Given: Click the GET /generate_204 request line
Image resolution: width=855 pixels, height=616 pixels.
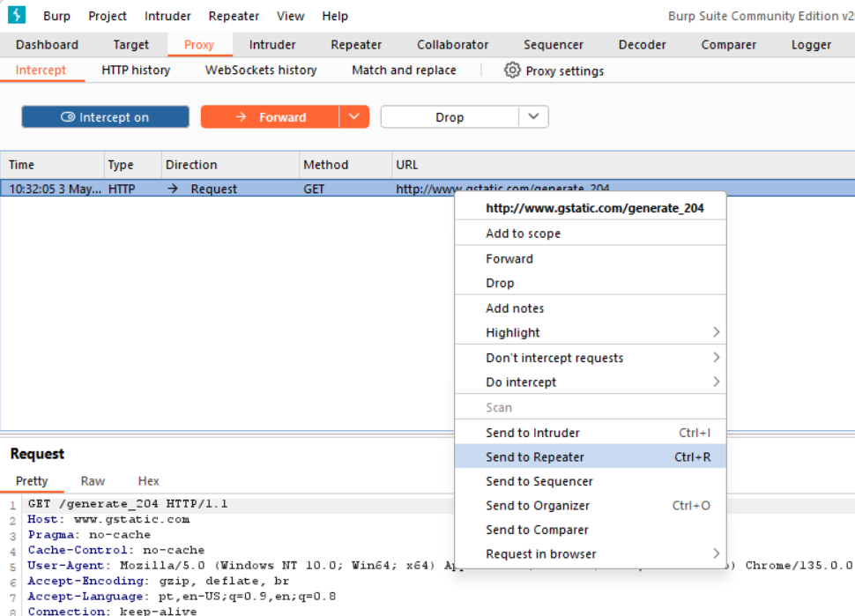Looking at the screenshot, I should coord(128,504).
